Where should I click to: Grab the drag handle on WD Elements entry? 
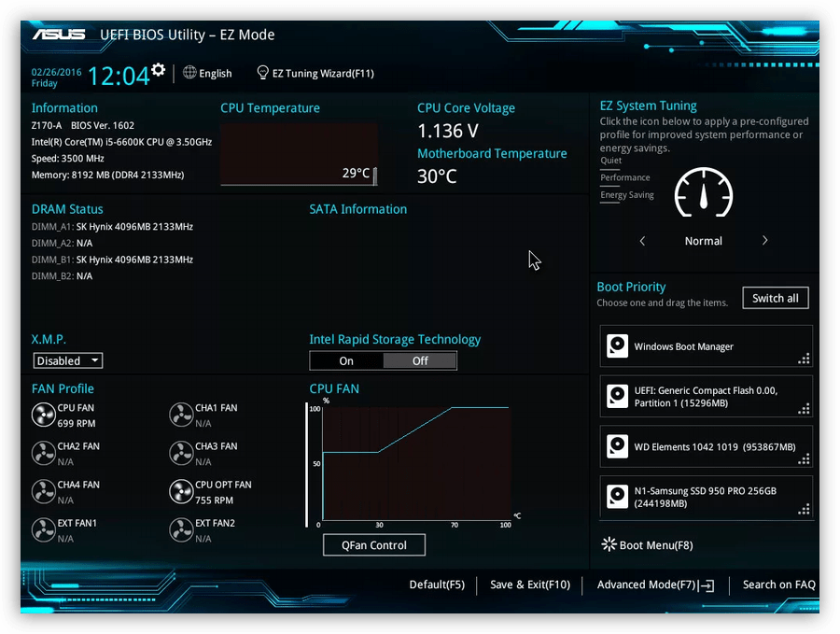coord(804,459)
